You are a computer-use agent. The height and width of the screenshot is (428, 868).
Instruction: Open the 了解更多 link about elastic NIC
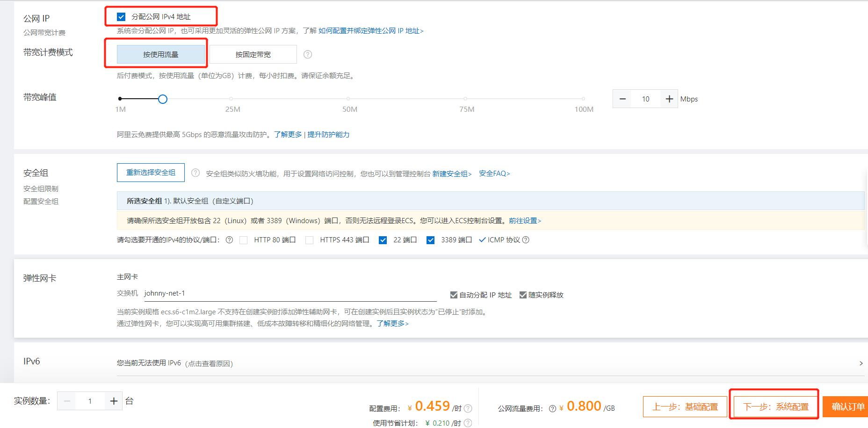(392, 324)
